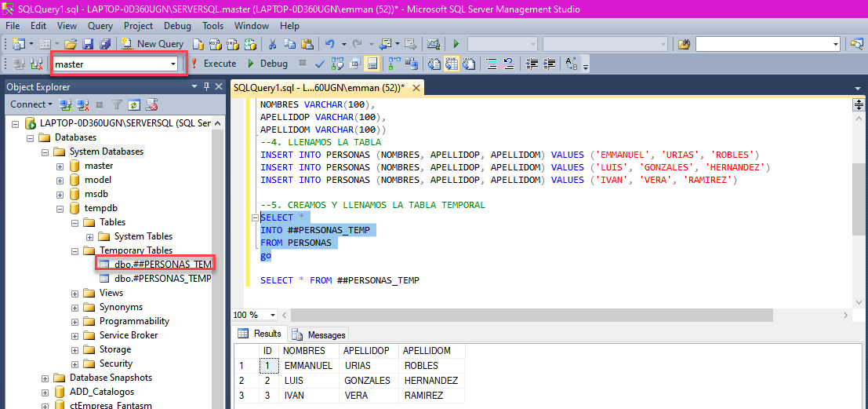The image size is (868, 409).
Task: Switch to the Results tab
Action: click(x=259, y=334)
